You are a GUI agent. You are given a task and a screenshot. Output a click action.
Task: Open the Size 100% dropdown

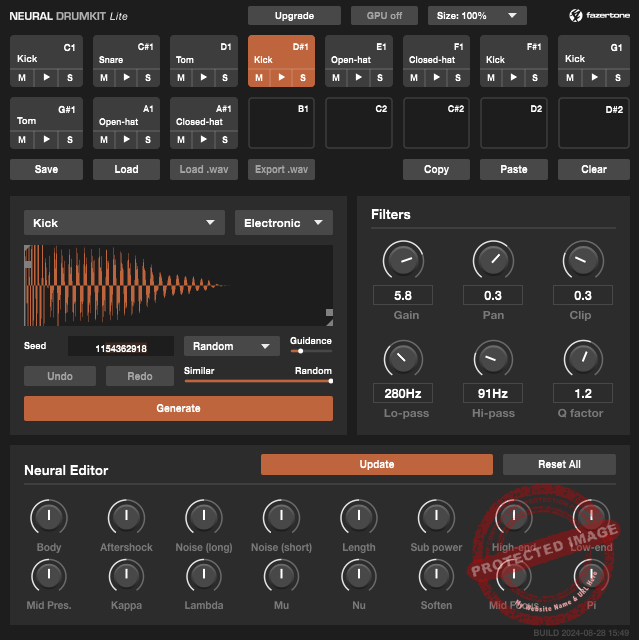pyautogui.click(x=477, y=16)
